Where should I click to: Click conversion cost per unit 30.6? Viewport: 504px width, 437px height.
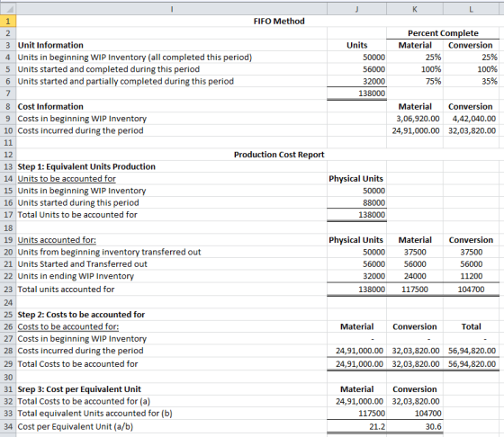pyautogui.click(x=415, y=427)
